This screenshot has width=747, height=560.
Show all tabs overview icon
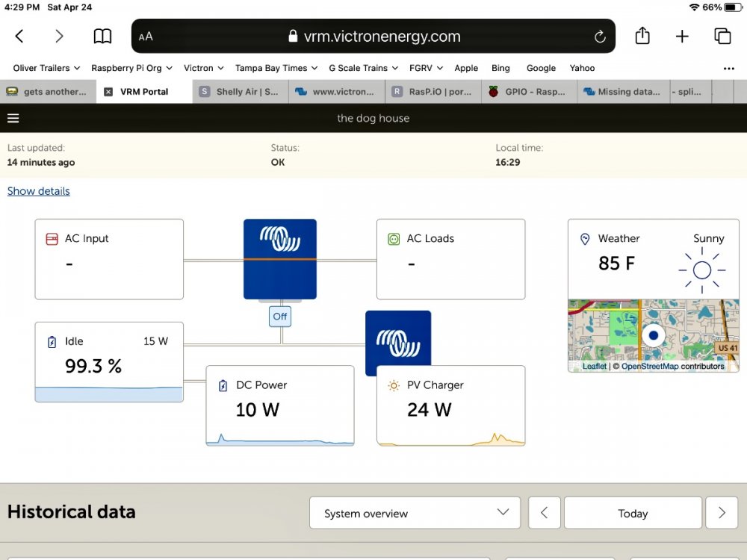tap(722, 36)
